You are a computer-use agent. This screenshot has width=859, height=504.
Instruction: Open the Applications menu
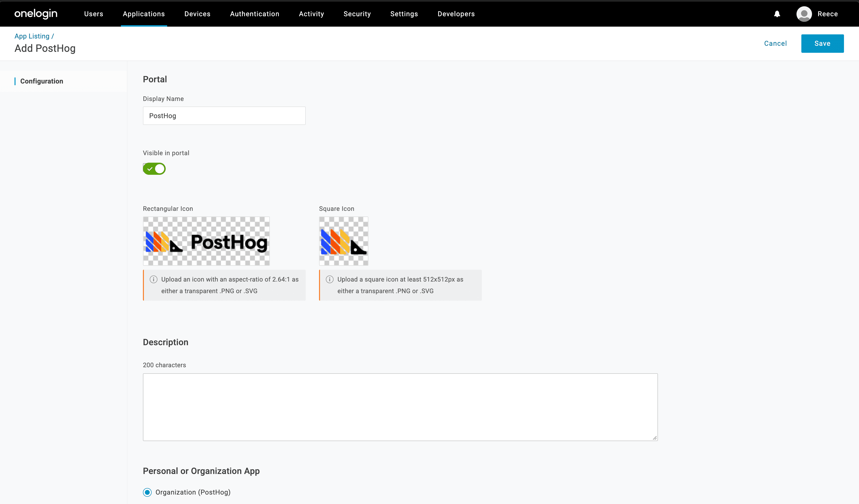(x=144, y=14)
